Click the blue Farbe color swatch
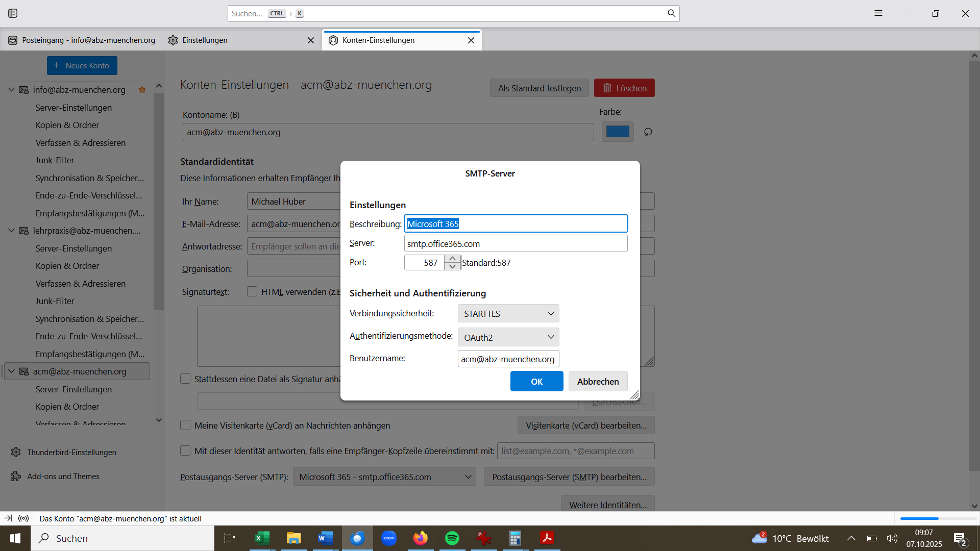This screenshot has height=551, width=980. coord(617,132)
